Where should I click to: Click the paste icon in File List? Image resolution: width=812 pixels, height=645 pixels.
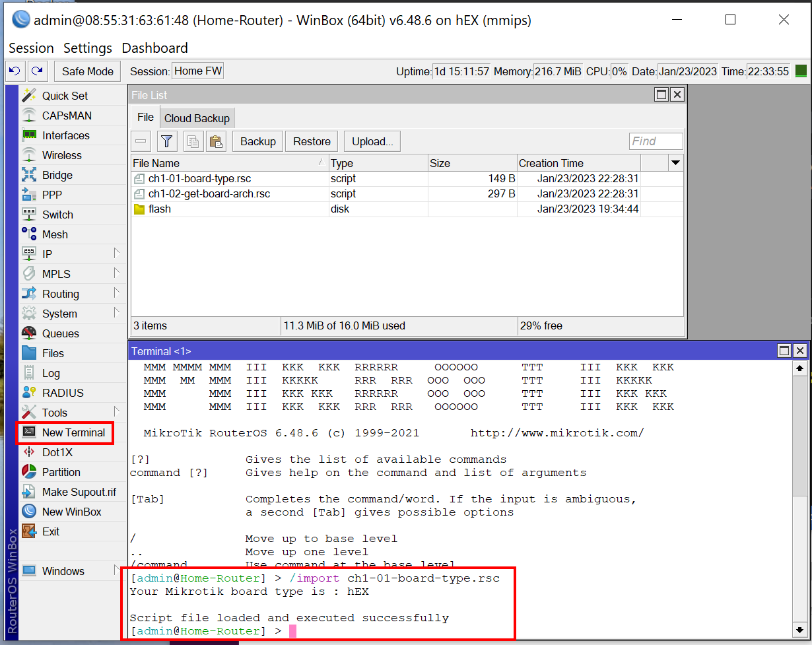(216, 141)
